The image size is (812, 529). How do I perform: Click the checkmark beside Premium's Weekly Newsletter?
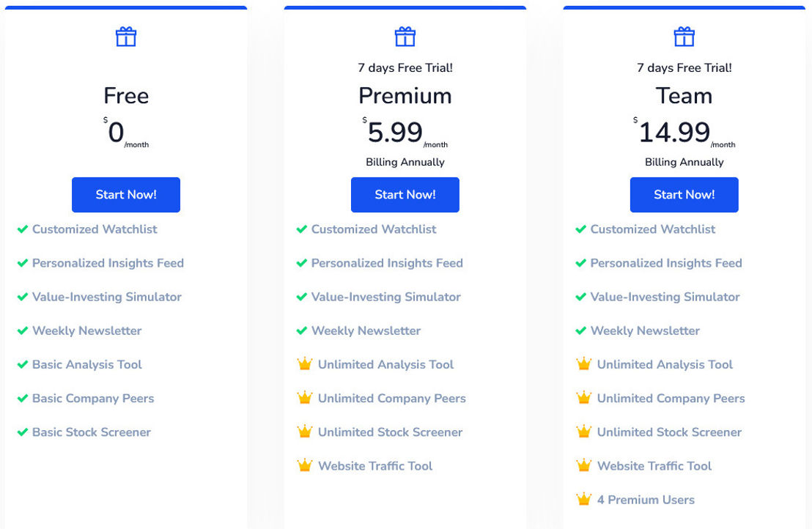[301, 330]
